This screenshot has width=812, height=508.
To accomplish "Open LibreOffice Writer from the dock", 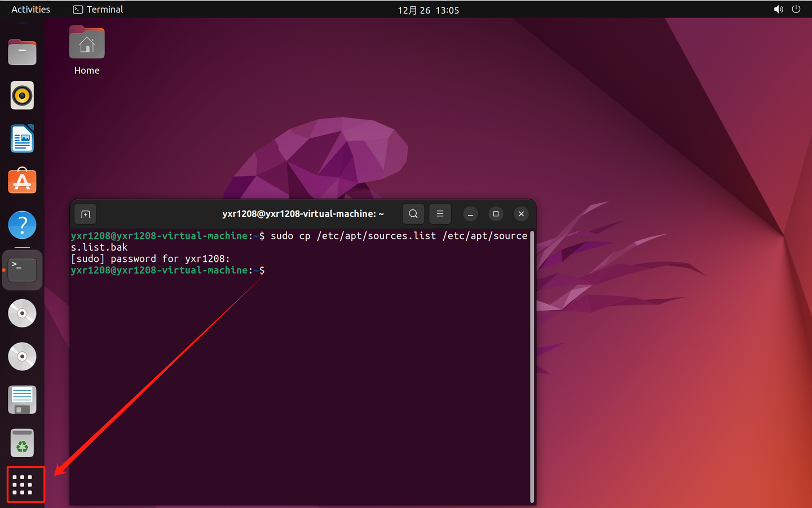I will pyautogui.click(x=22, y=139).
